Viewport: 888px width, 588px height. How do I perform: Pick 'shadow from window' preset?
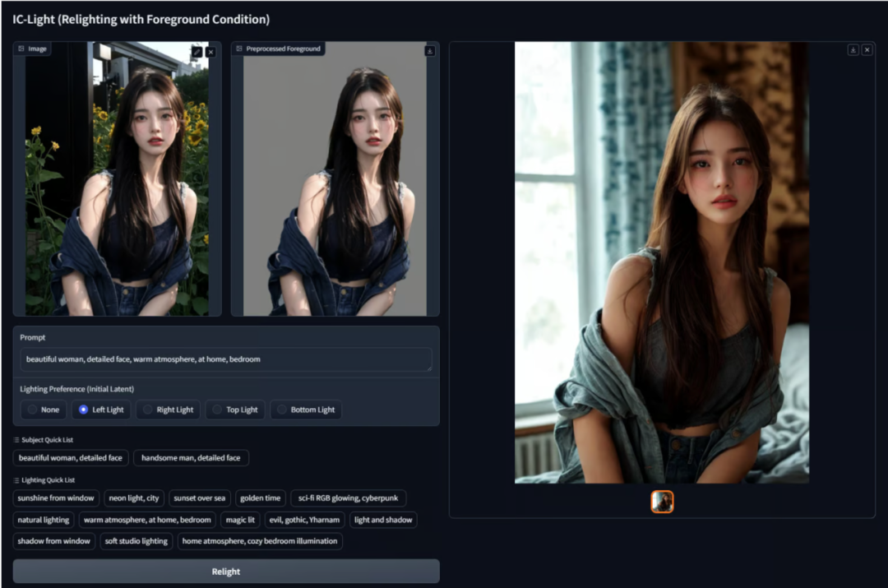click(53, 541)
